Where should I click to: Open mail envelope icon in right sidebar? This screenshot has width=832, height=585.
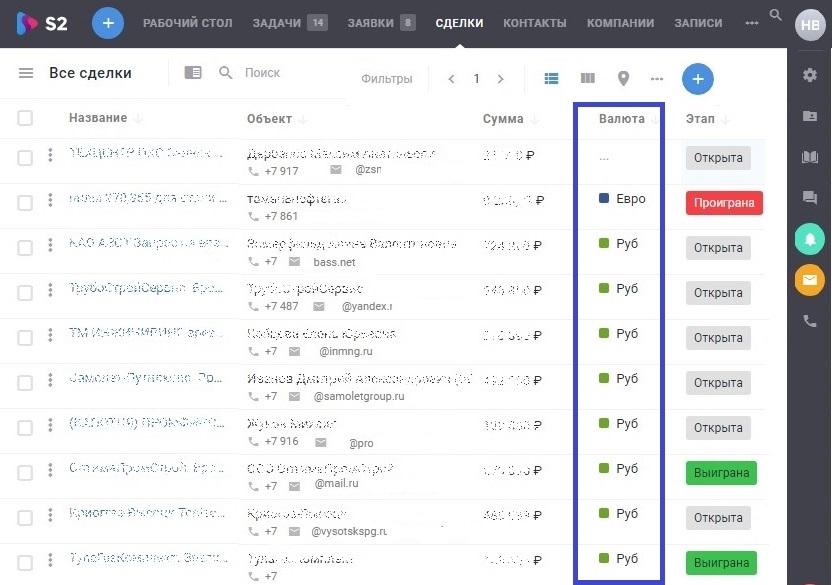pos(810,280)
